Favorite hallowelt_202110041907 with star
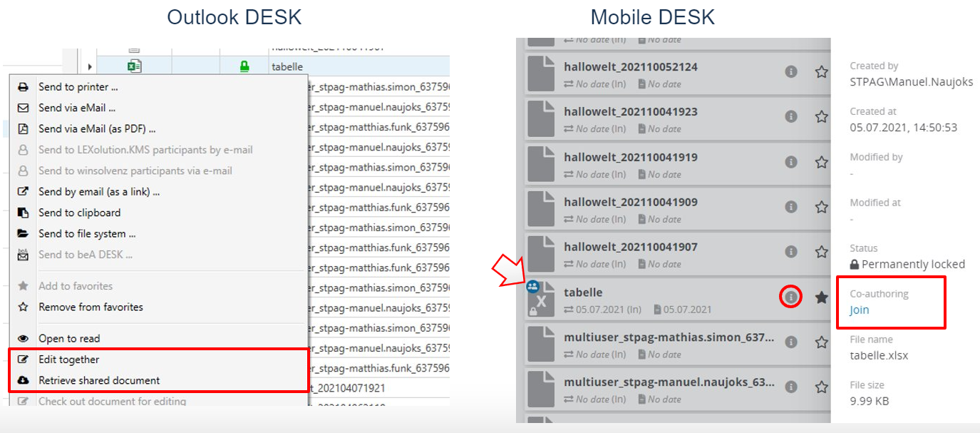 (x=821, y=252)
